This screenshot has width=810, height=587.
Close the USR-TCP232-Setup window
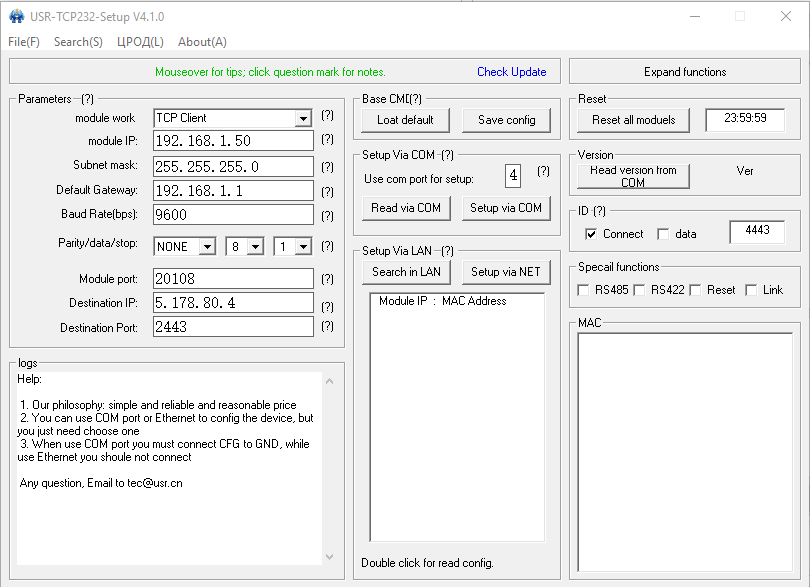coord(786,17)
